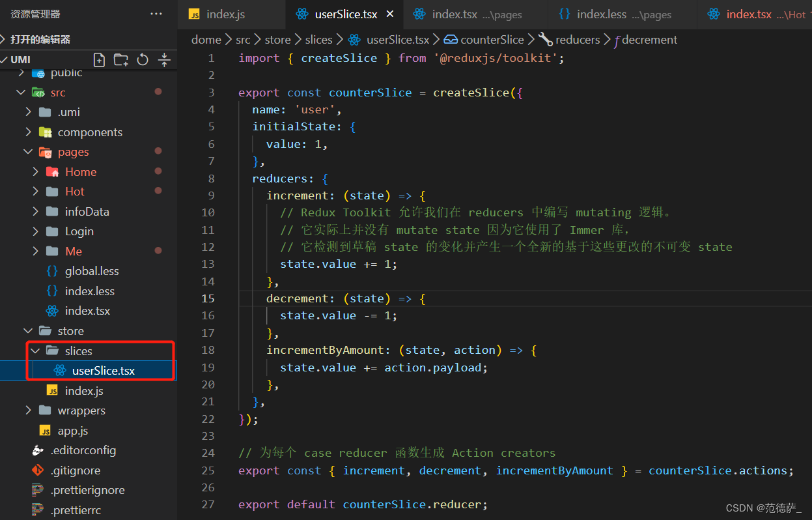This screenshot has height=520, width=812.
Task: Collapse all folders with the collapse icon
Action: (165, 60)
